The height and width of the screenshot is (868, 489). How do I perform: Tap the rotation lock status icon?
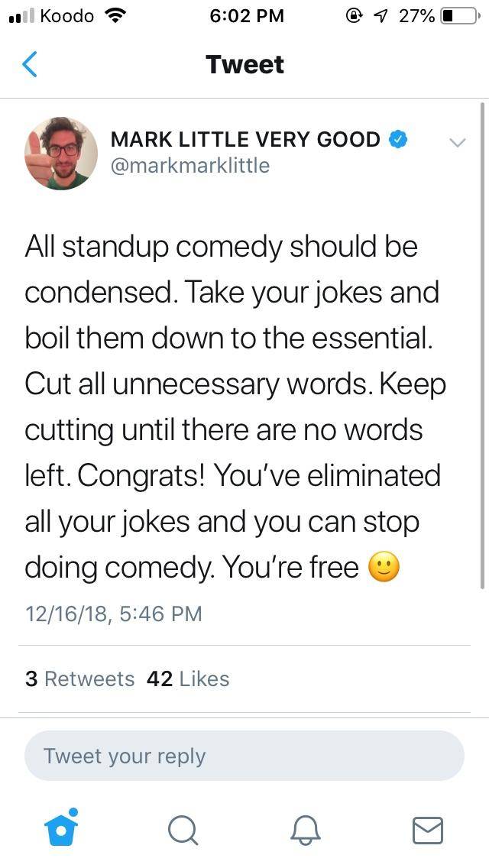354,15
